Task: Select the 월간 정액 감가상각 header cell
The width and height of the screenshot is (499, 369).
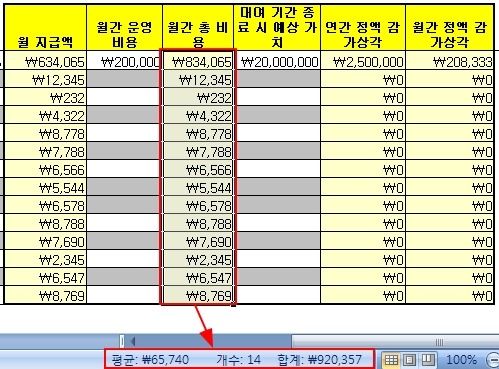Action: pos(449,28)
